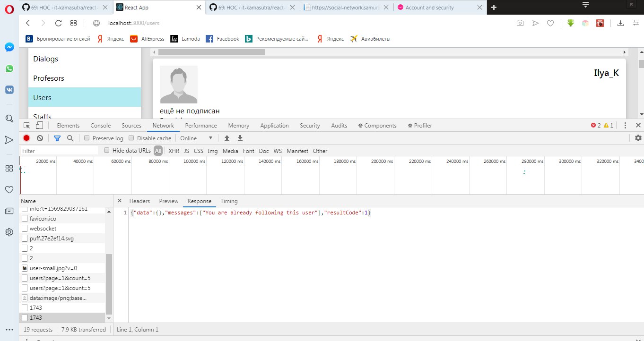The image size is (644, 341).
Task: Open Opera settings from the sidebar gear
Action: [x=9, y=232]
